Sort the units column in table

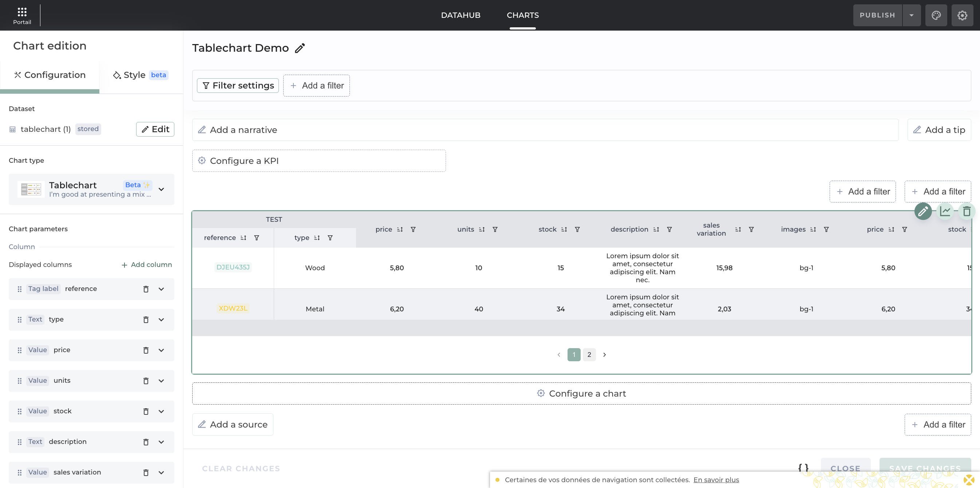482,229
